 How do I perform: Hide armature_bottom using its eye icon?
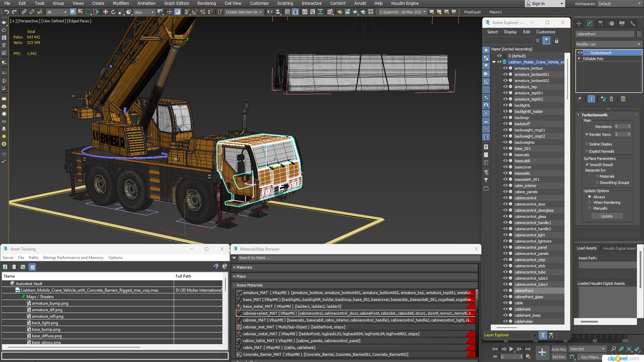click(x=505, y=68)
